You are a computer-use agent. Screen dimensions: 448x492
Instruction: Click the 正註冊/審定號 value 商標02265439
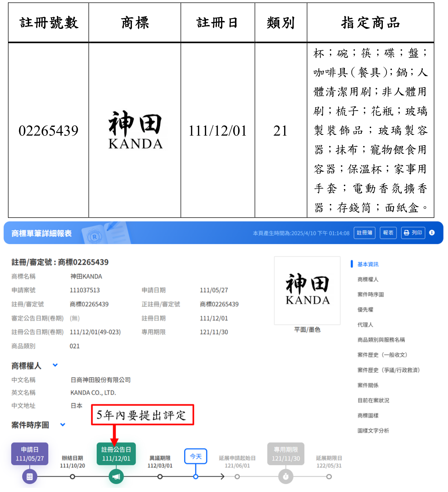point(219,304)
